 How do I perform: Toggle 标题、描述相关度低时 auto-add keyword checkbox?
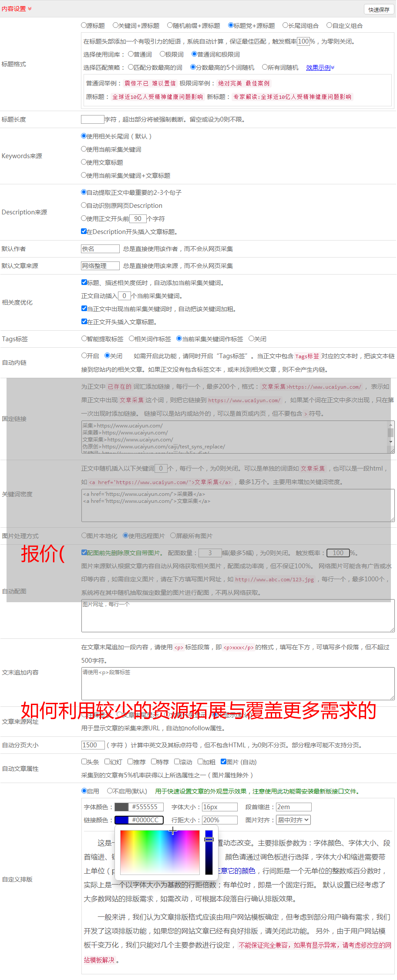(84, 282)
